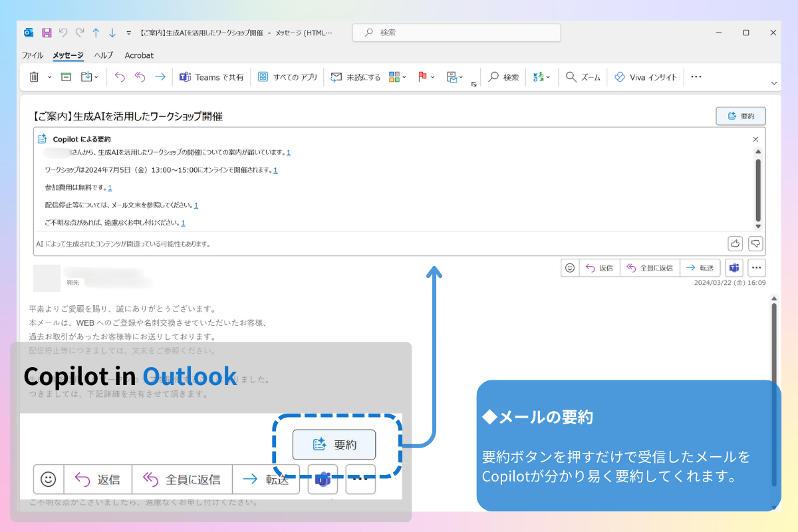Add emoji reaction with smiley icon

coord(570,268)
